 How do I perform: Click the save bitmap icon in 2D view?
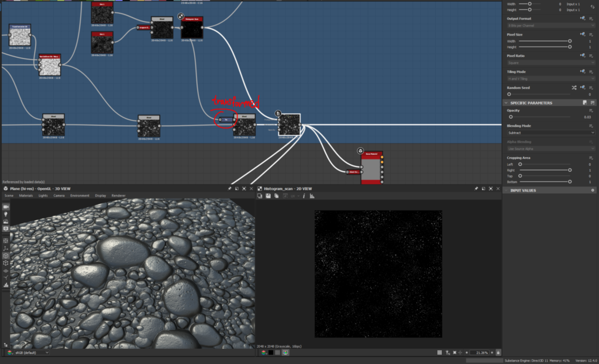tap(267, 196)
